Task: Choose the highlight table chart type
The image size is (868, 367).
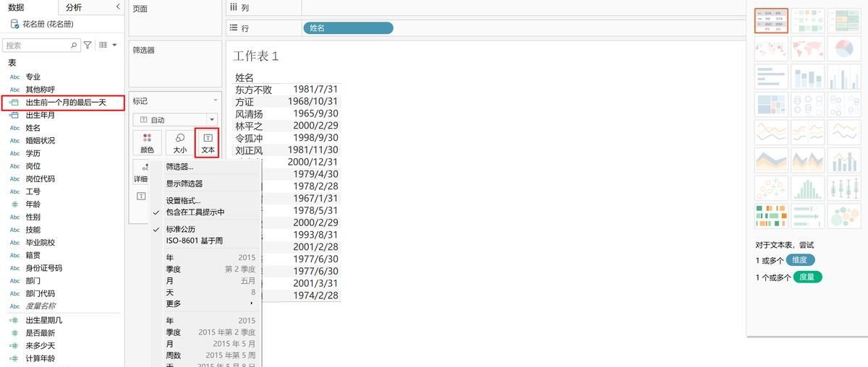Action: click(843, 20)
